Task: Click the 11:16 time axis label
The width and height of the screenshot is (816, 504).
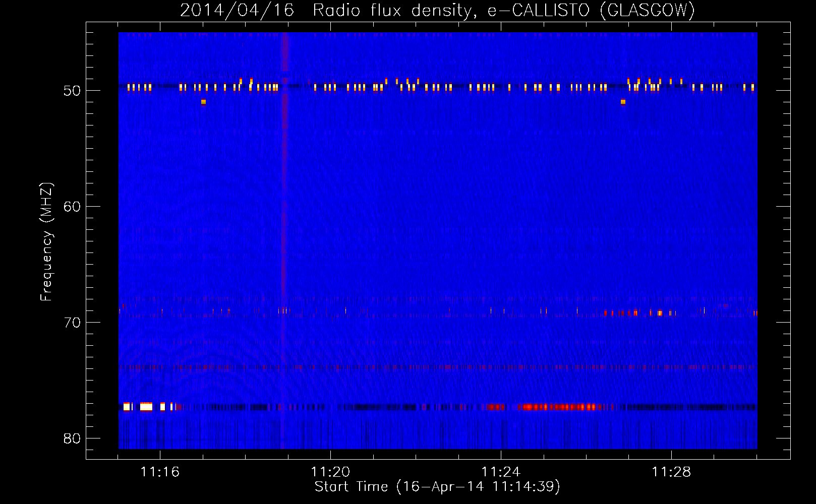Action: pos(160,472)
